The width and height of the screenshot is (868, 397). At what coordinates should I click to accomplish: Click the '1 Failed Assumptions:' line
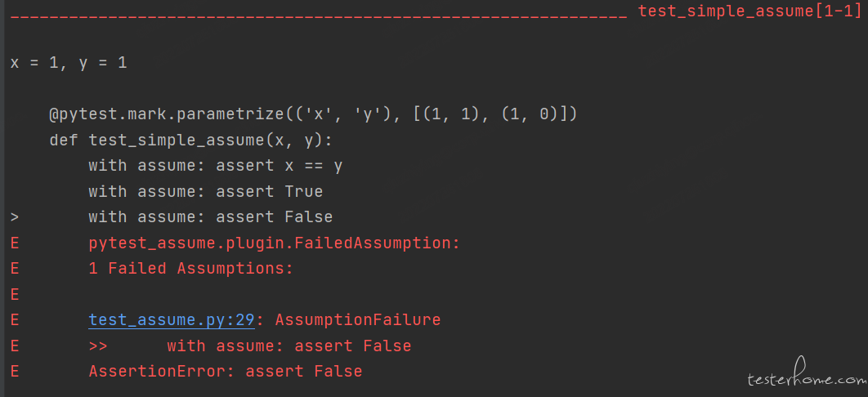190,268
